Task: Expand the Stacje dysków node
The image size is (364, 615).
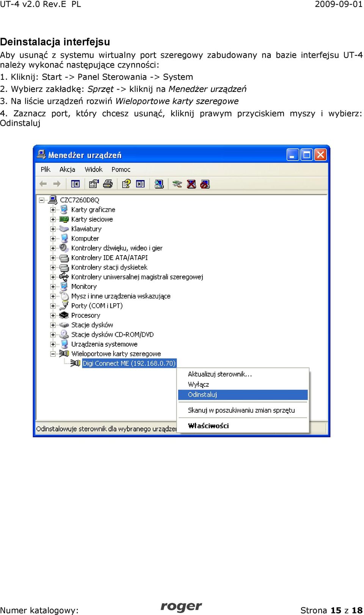Action: click(53, 325)
